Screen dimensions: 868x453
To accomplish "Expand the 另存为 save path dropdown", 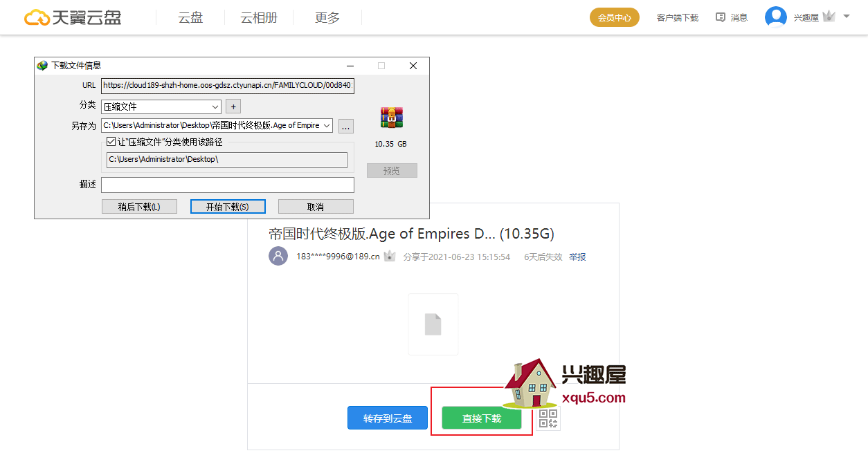I will click(327, 125).
